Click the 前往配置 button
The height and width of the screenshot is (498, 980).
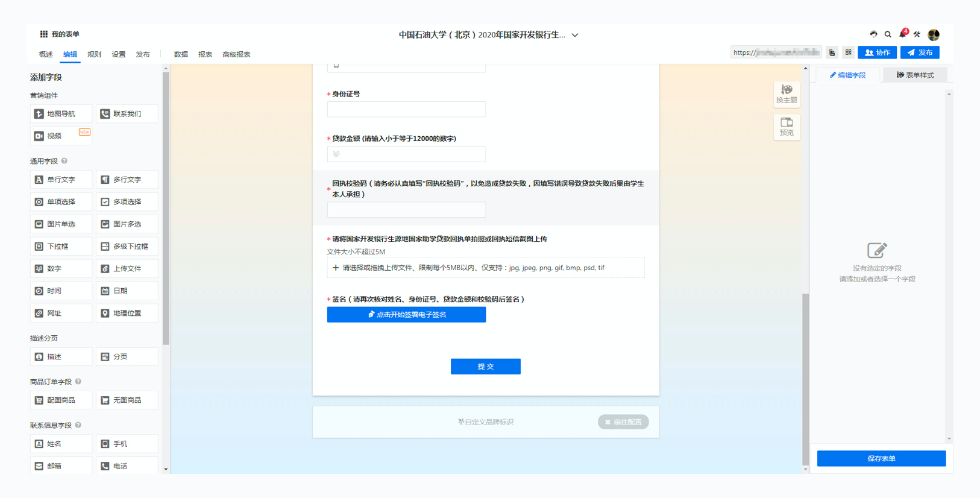click(x=623, y=422)
